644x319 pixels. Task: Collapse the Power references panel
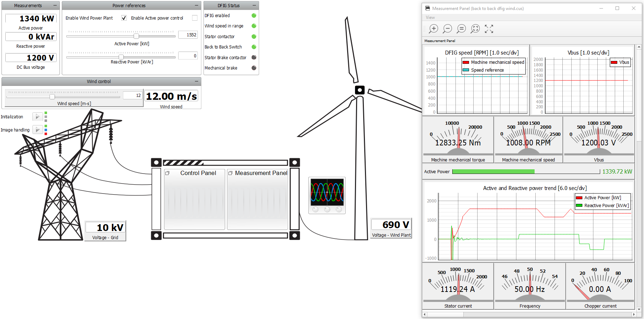[196, 5]
